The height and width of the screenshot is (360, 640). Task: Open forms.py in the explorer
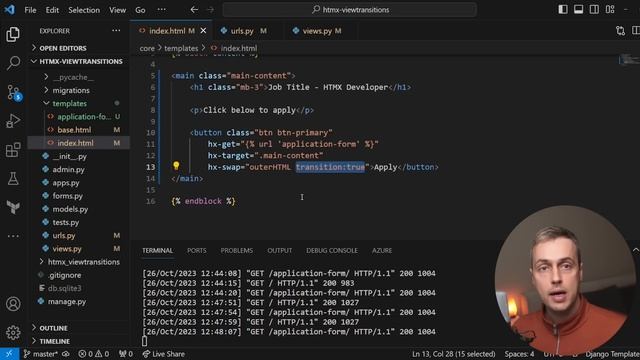click(x=78, y=196)
